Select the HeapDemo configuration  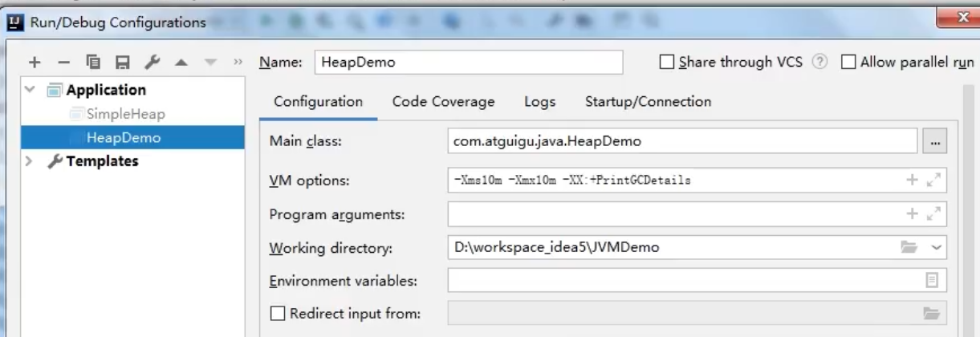124,137
